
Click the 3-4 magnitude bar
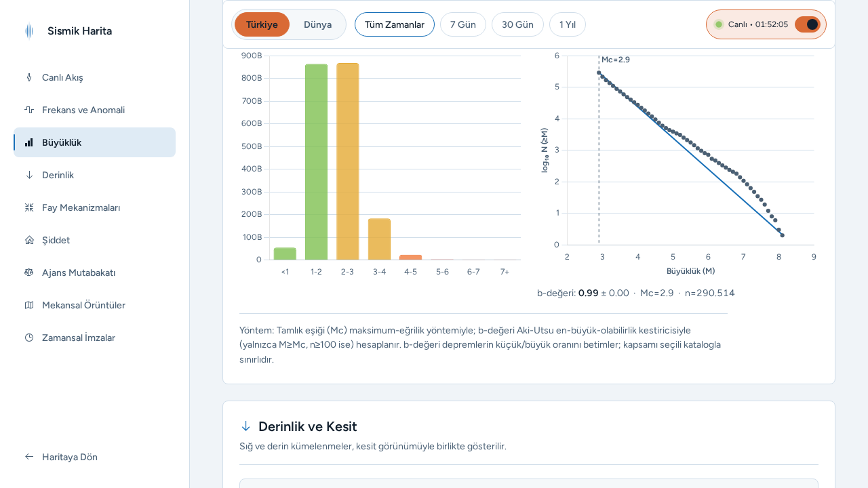click(379, 239)
